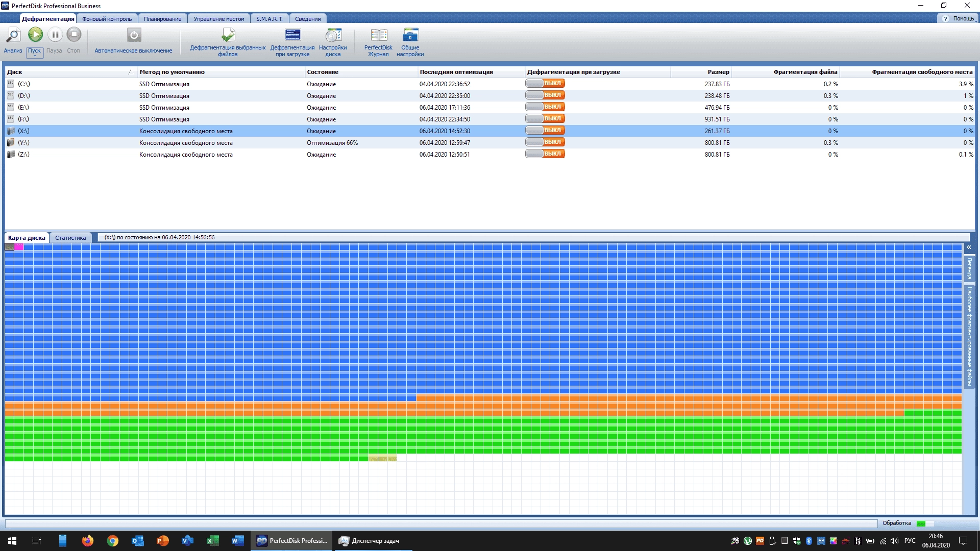This screenshot has width=980, height=551.
Task: Select the (C:\) drive row
Action: tap(490, 84)
